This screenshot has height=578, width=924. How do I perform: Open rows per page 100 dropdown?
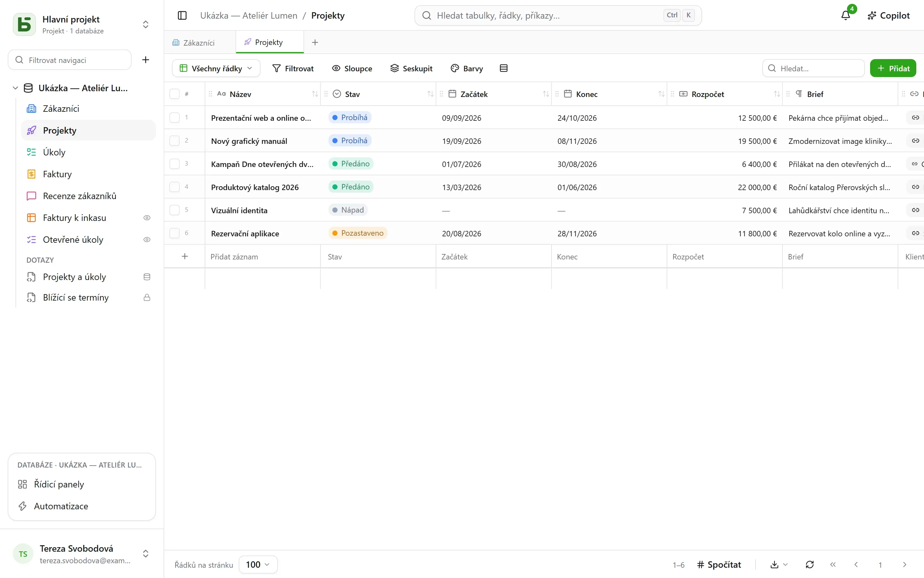click(x=258, y=564)
